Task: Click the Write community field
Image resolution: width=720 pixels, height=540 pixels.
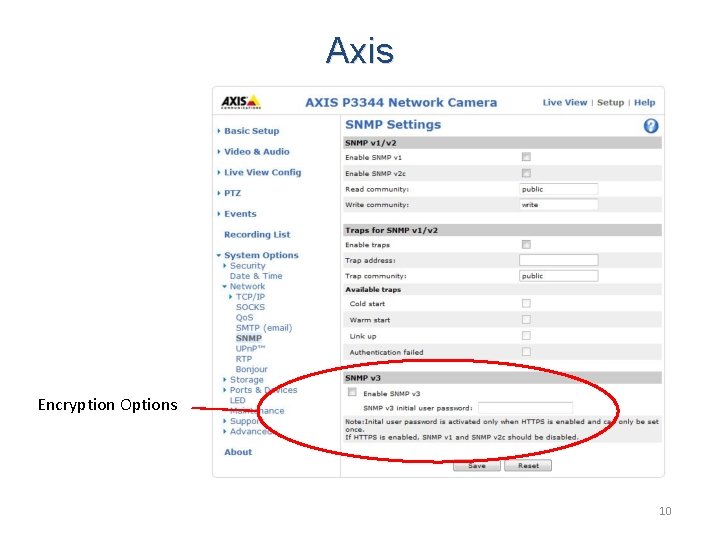Action: 558,205
